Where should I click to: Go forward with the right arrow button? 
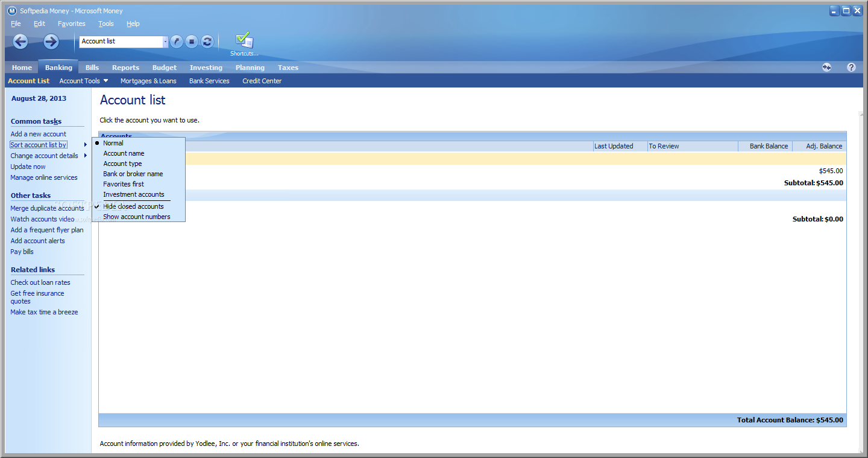(51, 42)
